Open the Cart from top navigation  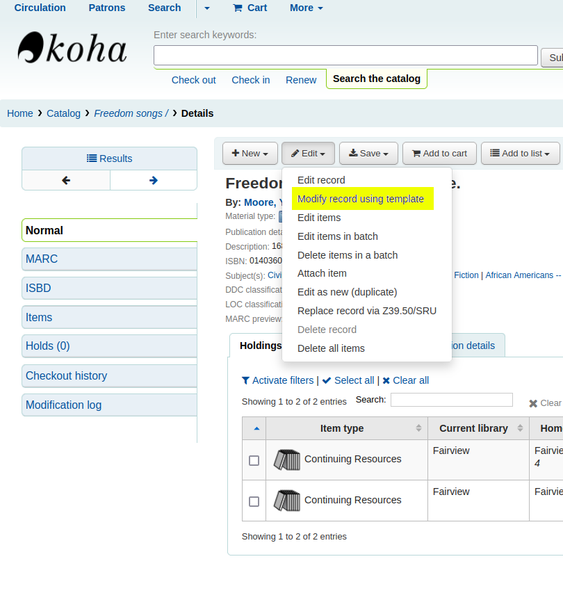point(250,8)
